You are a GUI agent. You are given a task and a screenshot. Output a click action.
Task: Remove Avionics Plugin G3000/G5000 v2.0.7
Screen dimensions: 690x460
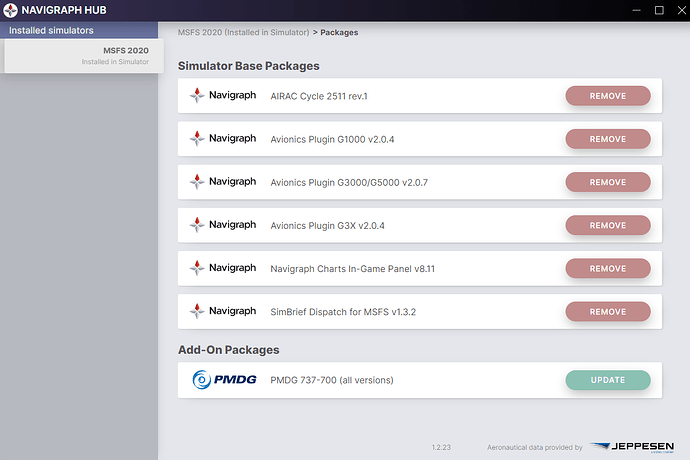click(x=608, y=182)
